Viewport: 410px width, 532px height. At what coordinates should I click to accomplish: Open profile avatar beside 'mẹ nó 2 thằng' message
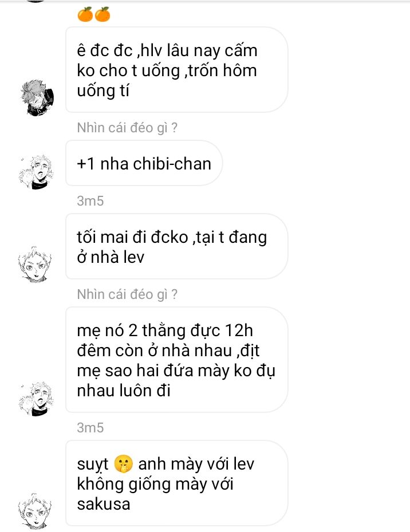tap(36, 399)
